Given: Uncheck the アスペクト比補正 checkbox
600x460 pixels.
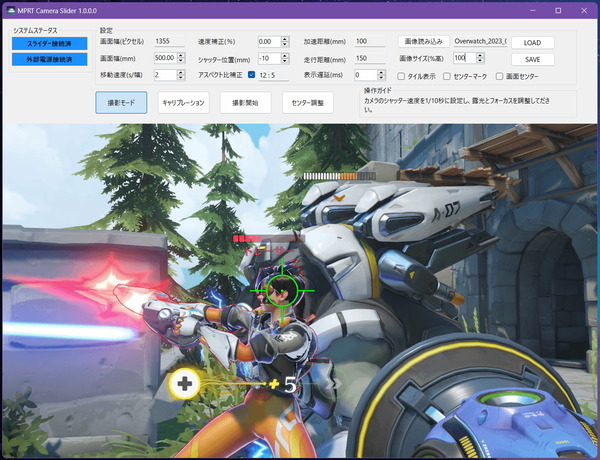Looking at the screenshot, I should coord(251,75).
